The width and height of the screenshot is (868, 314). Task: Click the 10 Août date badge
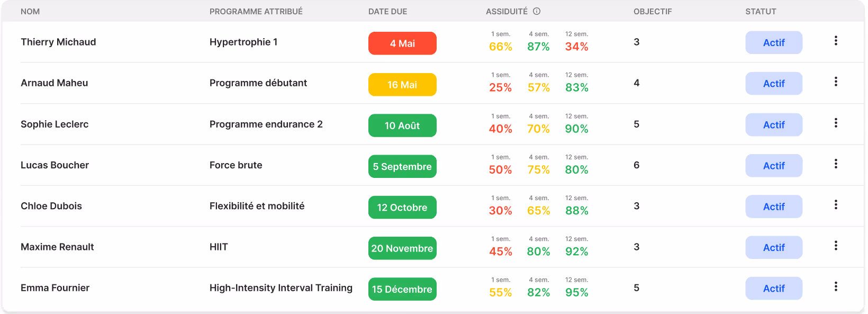tap(402, 125)
